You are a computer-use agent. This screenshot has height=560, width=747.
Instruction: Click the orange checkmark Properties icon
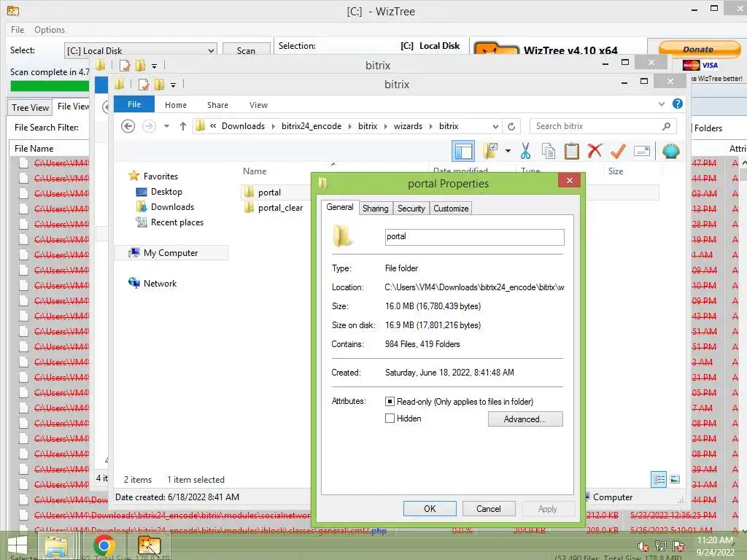pos(618,151)
